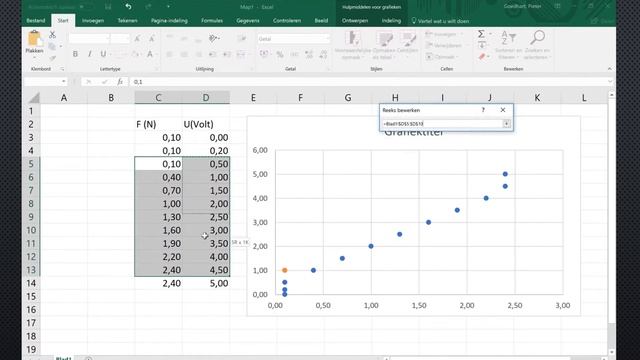The height and width of the screenshot is (360, 640).
Task: Switch to the Indeling chart tab
Action: pos(391,20)
